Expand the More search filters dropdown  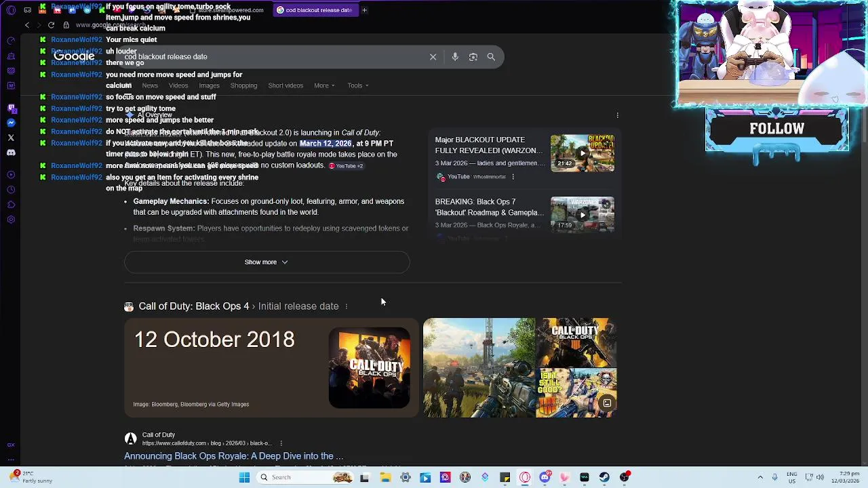[324, 85]
